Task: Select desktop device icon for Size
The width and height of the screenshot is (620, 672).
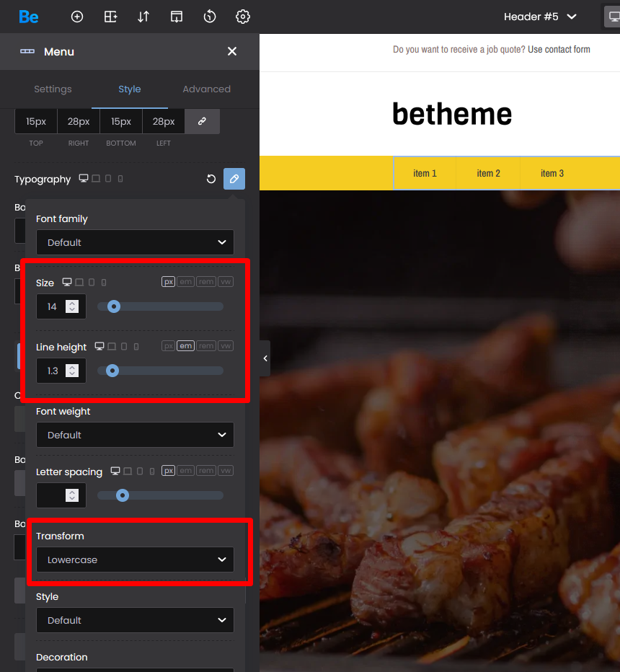Action: point(67,282)
